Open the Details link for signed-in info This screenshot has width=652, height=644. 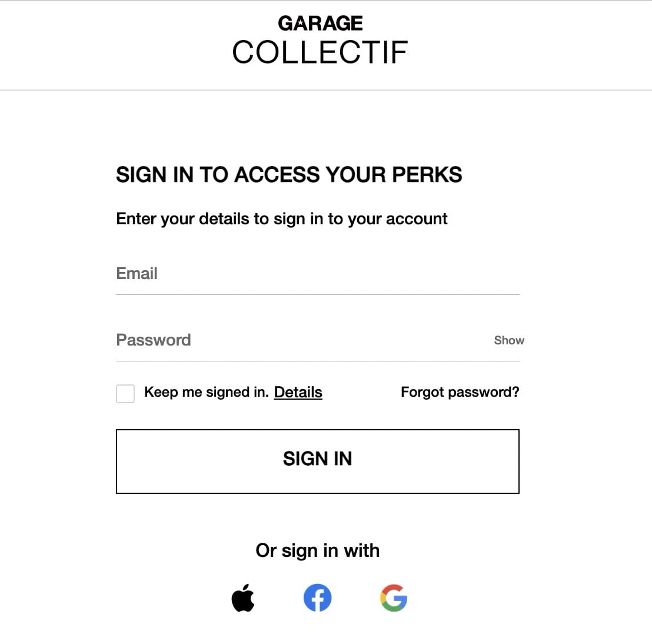[x=298, y=392]
